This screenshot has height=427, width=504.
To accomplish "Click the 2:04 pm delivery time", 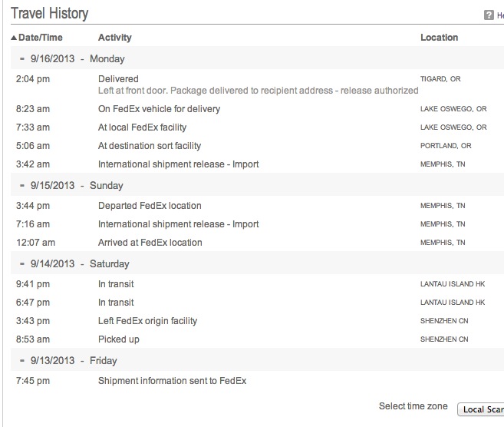I will 33,79.
